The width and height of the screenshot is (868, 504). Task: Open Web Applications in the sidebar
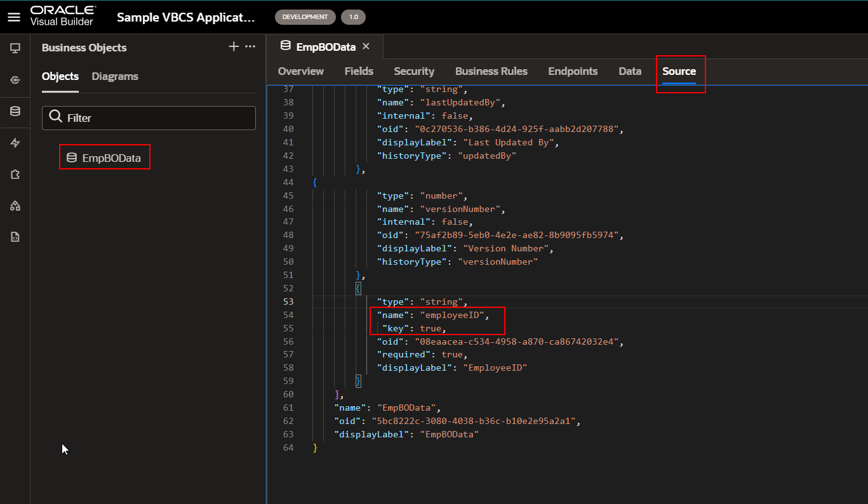(15, 48)
